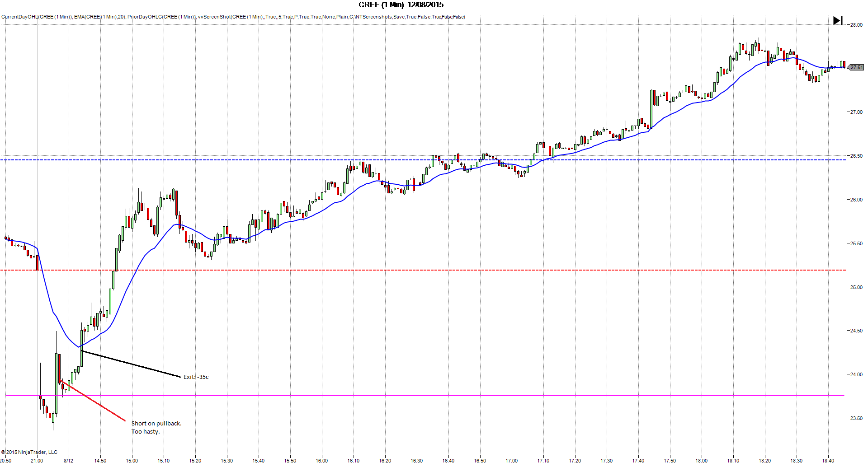Select the blue dashed horizontal line near 26.45
Viewport: 868px width, 467px height.
click(423, 160)
